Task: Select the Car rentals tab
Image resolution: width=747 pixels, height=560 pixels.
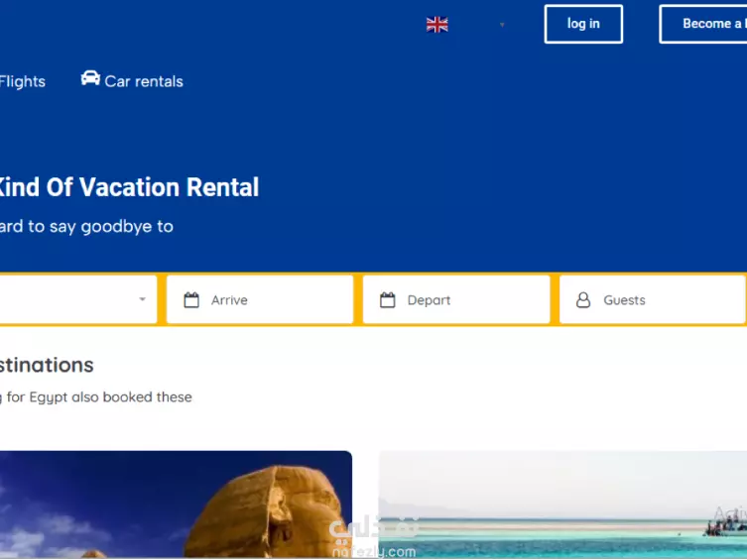Action: pos(132,80)
